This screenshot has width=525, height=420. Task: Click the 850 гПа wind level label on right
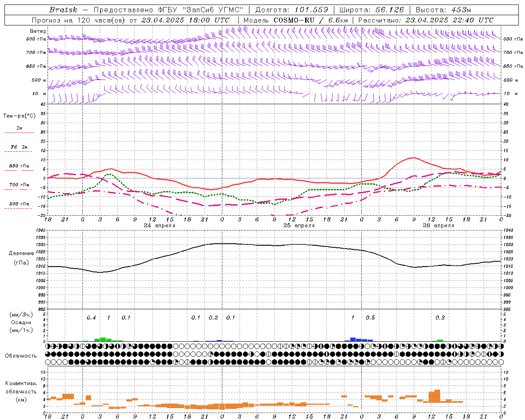513,66
